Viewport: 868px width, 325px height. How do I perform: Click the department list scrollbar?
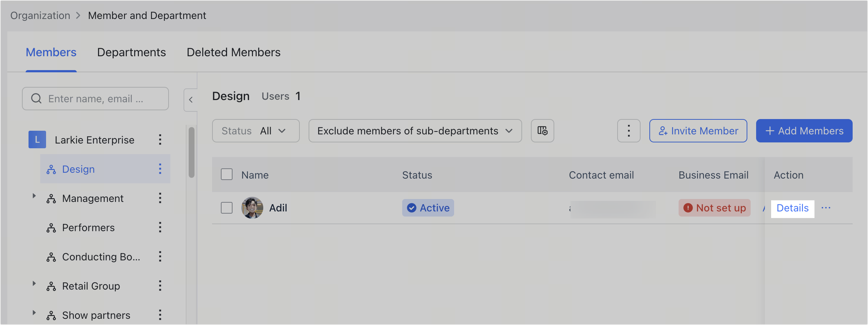click(x=192, y=152)
